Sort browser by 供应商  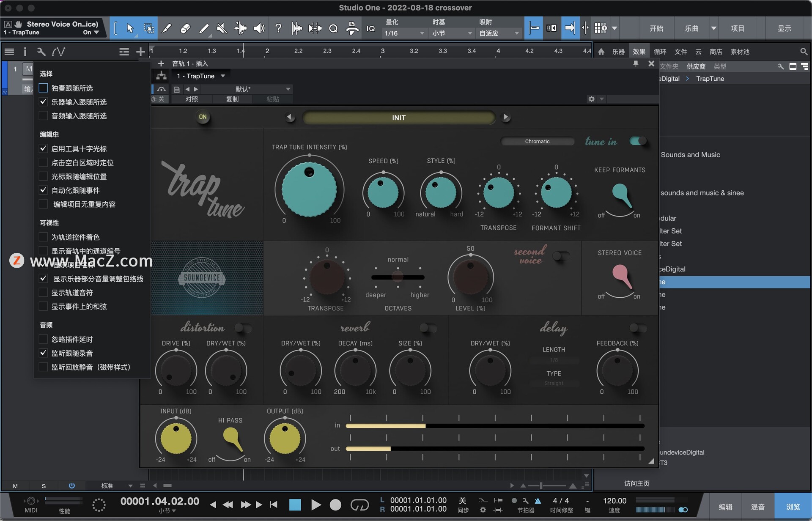[x=696, y=66]
